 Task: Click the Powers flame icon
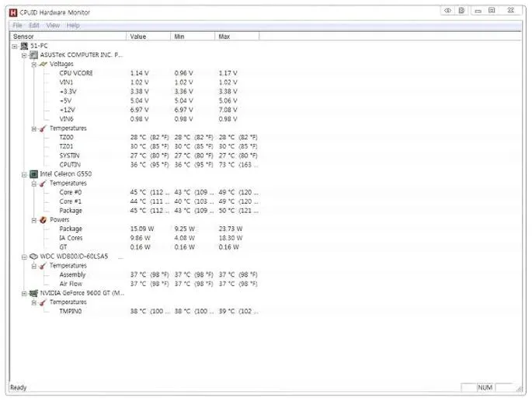click(x=43, y=220)
